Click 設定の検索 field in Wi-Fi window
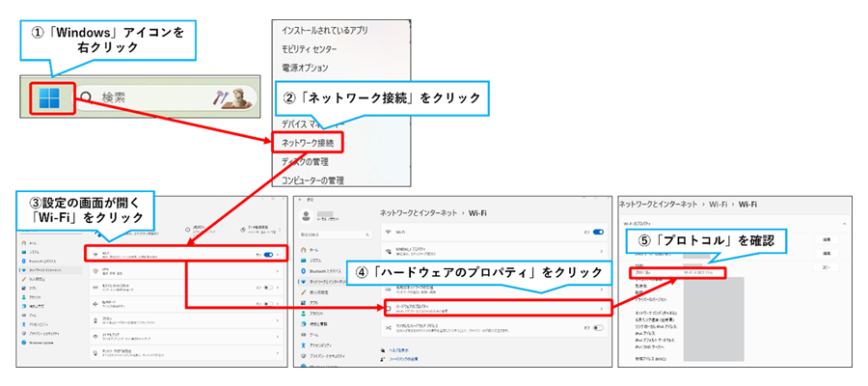 pyautogui.click(x=335, y=234)
